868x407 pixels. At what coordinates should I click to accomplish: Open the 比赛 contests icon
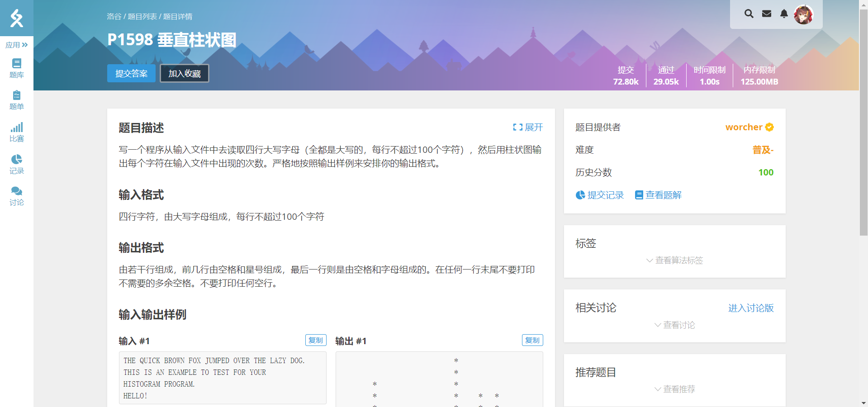(x=16, y=131)
